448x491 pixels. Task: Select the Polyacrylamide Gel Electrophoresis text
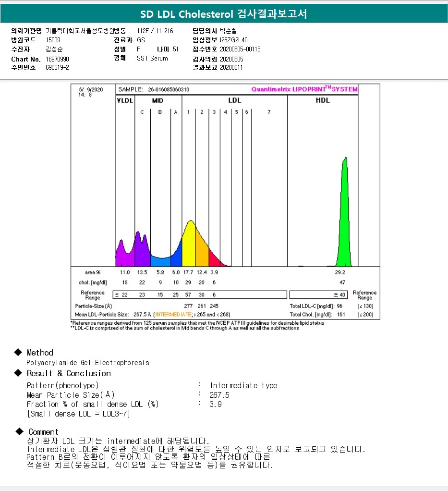(88, 363)
